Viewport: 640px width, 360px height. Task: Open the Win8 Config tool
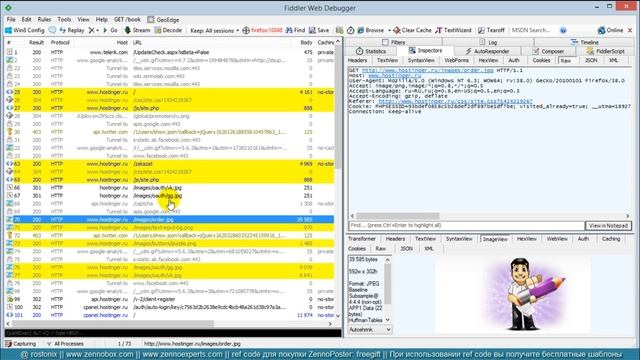click(x=24, y=30)
